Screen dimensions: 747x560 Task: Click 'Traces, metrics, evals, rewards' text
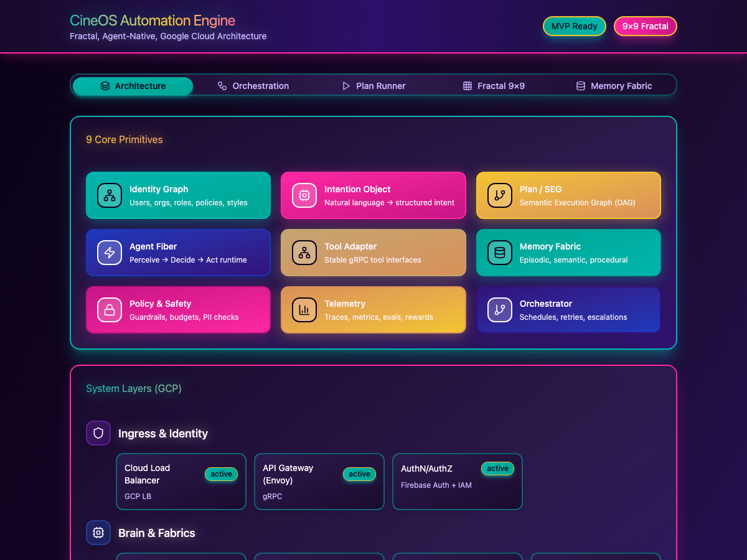[x=378, y=317]
